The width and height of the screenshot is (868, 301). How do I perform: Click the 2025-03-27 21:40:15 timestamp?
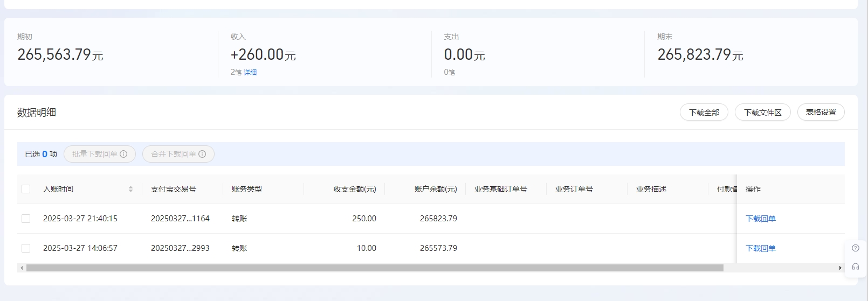(x=80, y=219)
